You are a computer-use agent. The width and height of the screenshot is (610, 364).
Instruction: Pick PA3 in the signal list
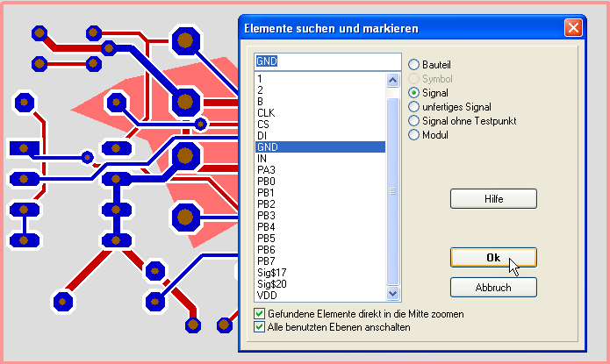(266, 170)
